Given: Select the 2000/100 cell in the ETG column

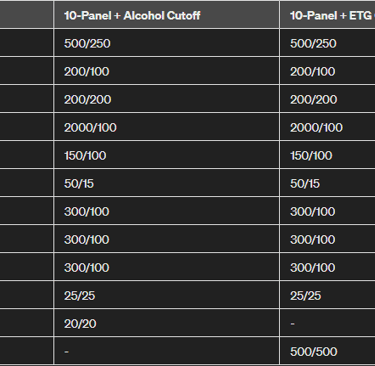Looking at the screenshot, I should (x=328, y=127).
